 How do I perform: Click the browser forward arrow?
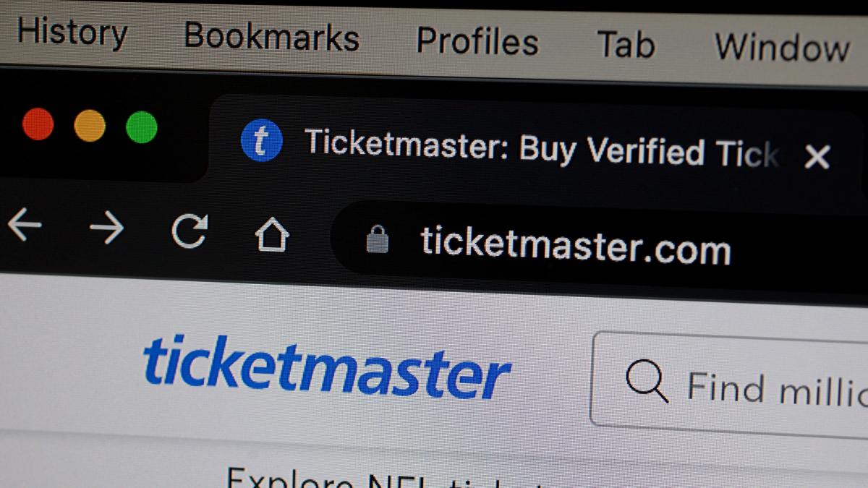[106, 228]
